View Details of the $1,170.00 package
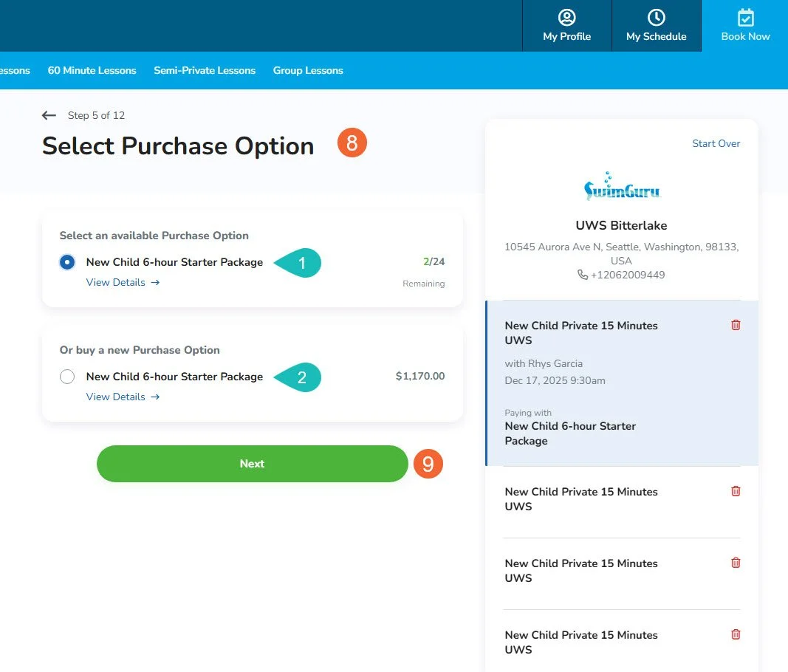The height and width of the screenshot is (672, 788). click(x=123, y=397)
